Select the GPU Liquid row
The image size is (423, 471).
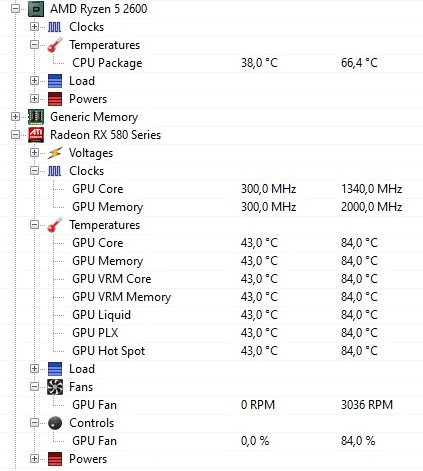click(x=211, y=315)
